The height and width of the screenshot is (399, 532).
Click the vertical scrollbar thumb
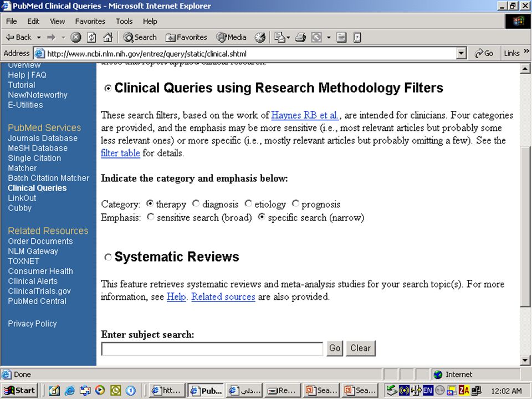coord(525,226)
